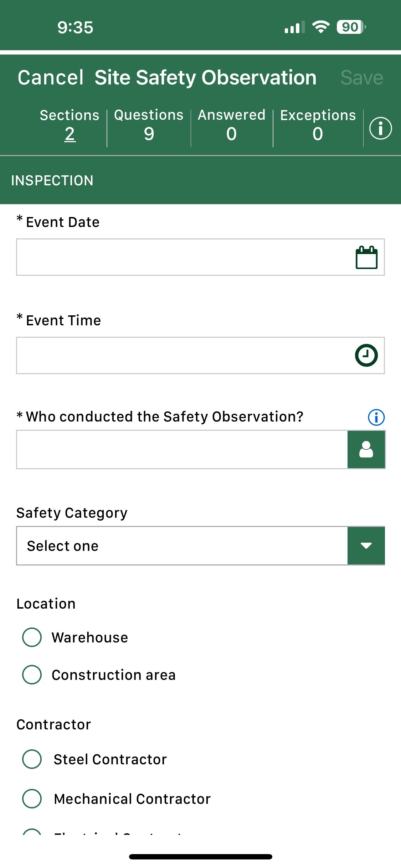The image size is (401, 868).
Task: Select the Warehouse location option
Action: click(x=32, y=637)
